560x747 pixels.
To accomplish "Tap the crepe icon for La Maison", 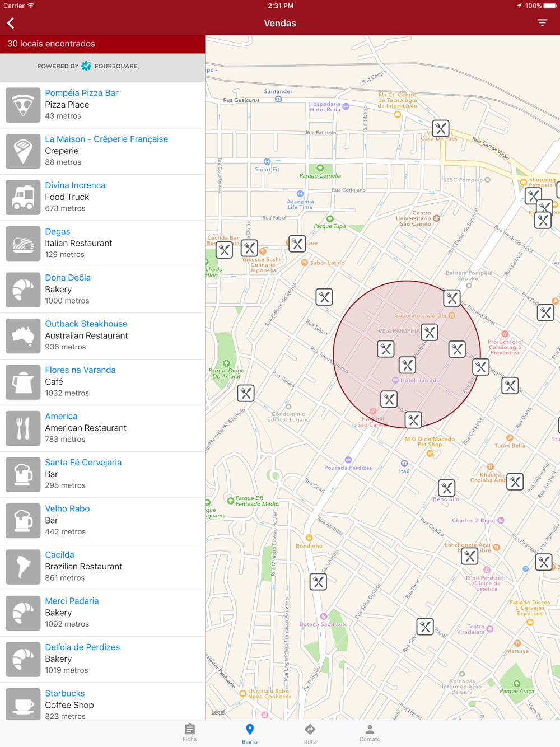I will (x=23, y=151).
